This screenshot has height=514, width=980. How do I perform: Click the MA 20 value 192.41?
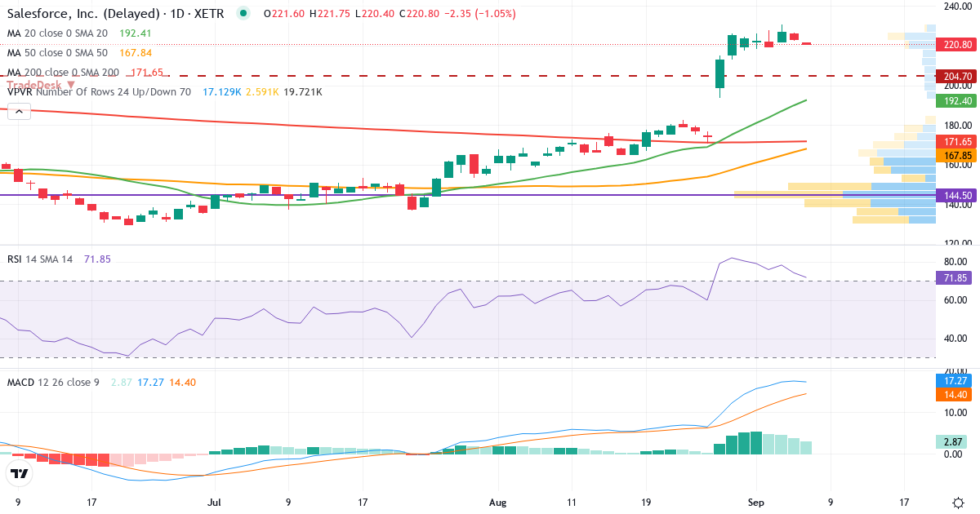pos(136,33)
